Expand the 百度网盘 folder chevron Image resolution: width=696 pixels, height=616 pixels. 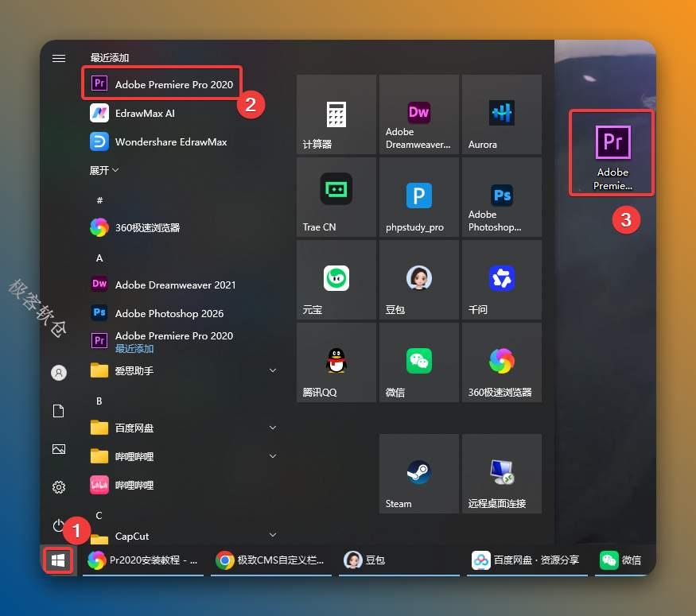(273, 428)
